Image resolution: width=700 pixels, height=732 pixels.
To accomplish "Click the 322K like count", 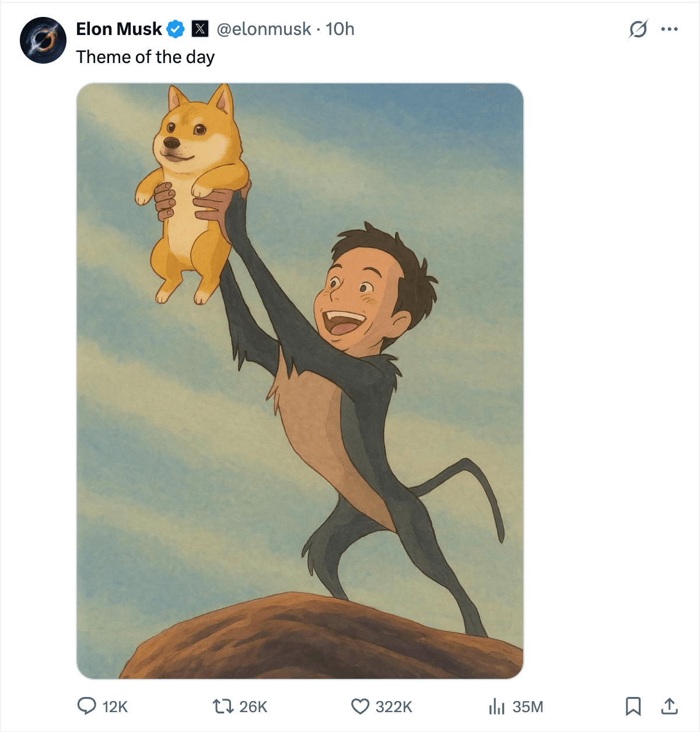I will click(x=393, y=707).
